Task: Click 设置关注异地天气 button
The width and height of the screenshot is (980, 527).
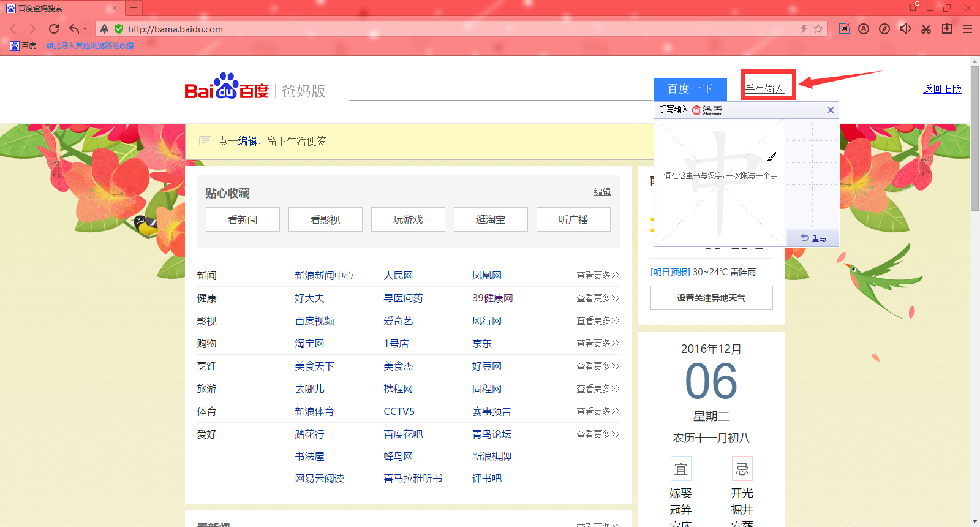Action: [x=712, y=298]
